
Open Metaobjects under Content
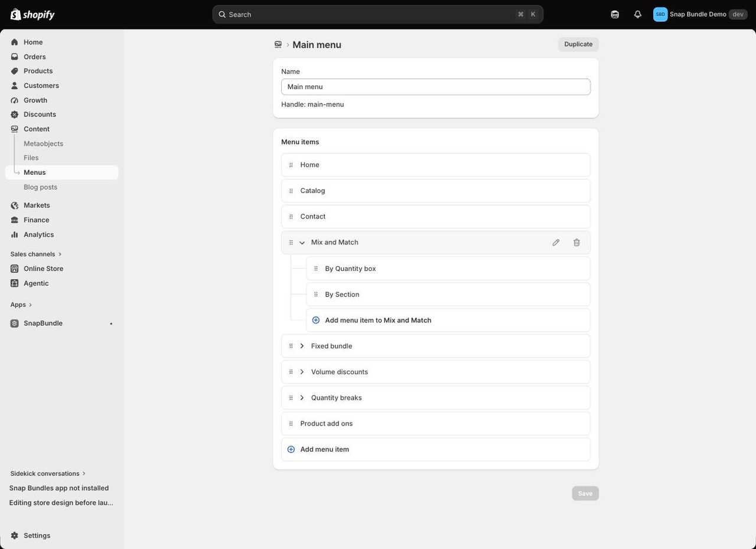(x=43, y=143)
